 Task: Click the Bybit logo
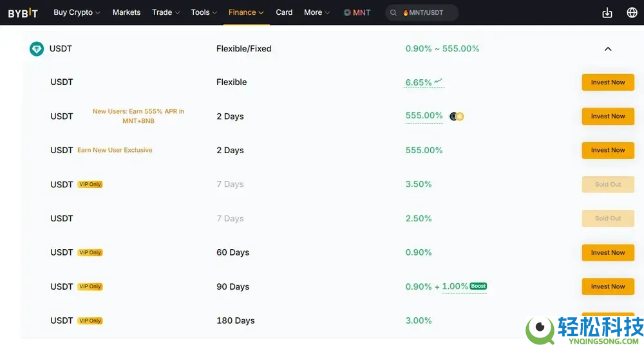tap(23, 13)
